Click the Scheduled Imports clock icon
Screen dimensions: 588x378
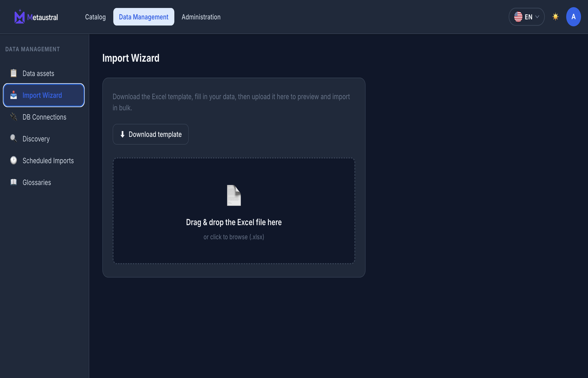pos(14,160)
